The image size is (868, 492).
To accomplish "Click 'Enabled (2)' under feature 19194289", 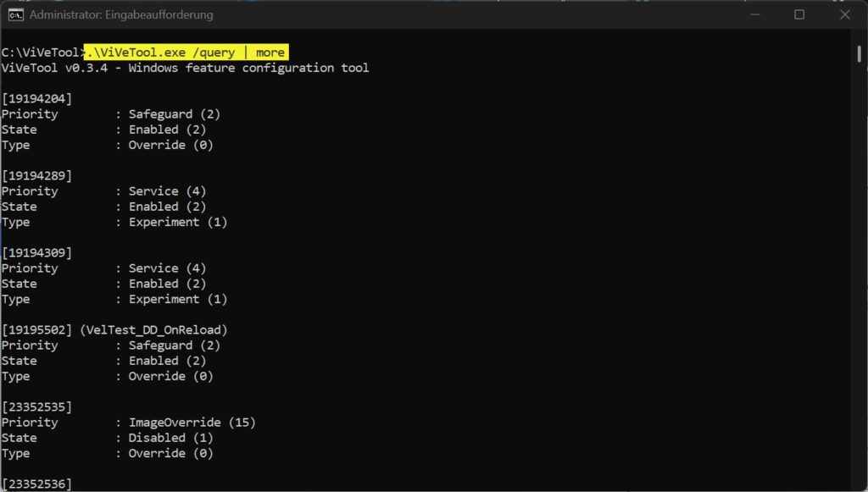I will (x=167, y=207).
